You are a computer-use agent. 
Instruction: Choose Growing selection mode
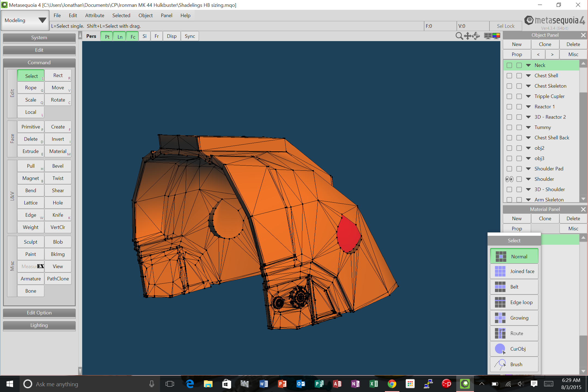[514, 318]
